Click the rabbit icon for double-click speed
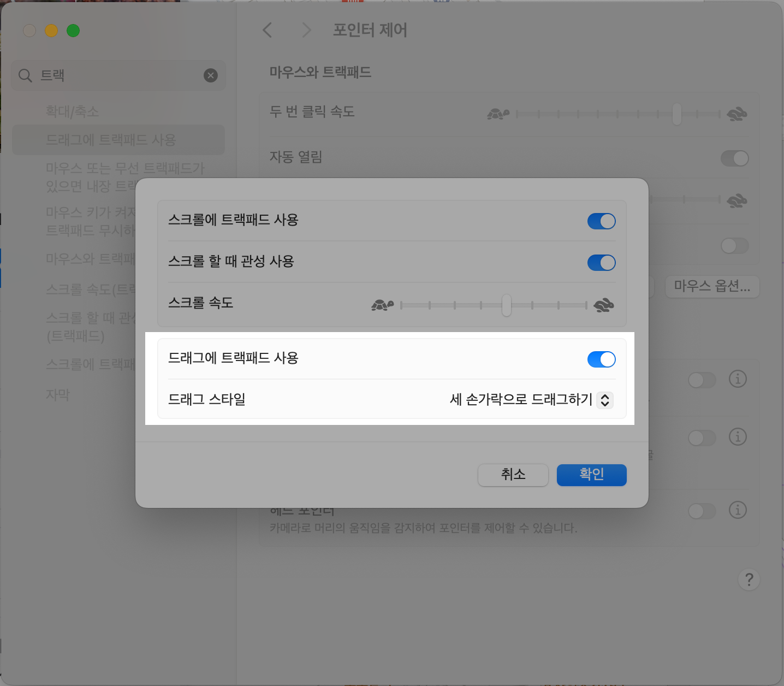The height and width of the screenshot is (686, 784). pos(737,113)
